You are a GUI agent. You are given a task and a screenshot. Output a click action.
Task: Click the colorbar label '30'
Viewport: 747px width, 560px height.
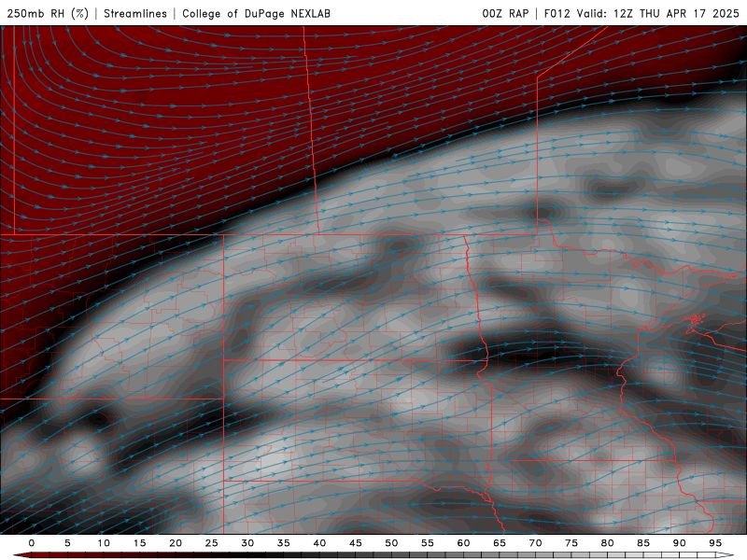(x=247, y=543)
